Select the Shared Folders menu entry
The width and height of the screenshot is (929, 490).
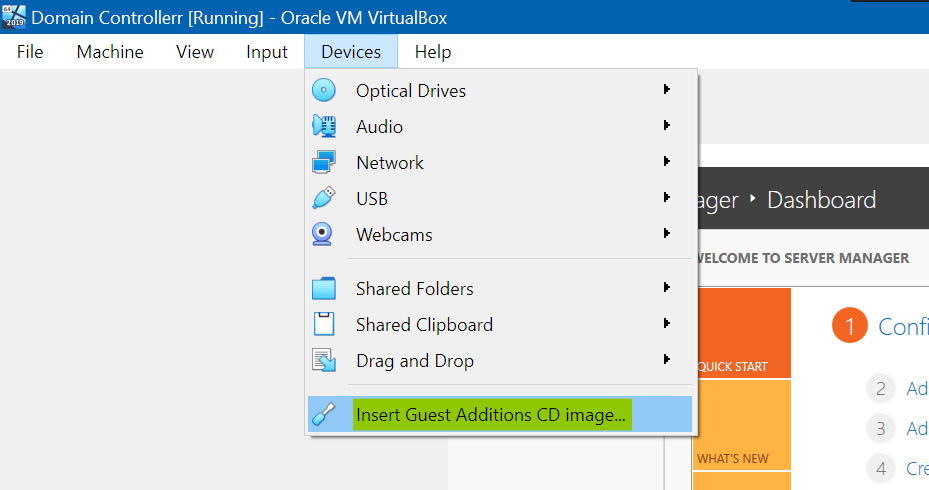pyautogui.click(x=499, y=289)
